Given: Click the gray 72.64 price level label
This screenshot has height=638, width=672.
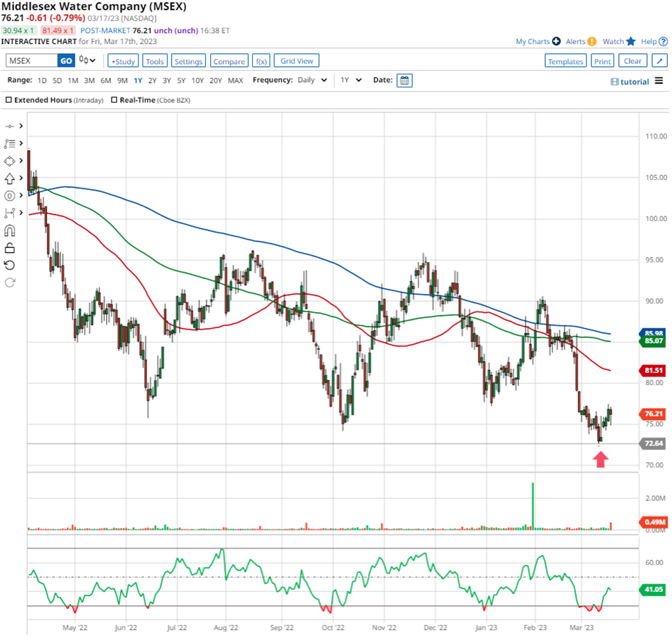Looking at the screenshot, I should pyautogui.click(x=653, y=444).
